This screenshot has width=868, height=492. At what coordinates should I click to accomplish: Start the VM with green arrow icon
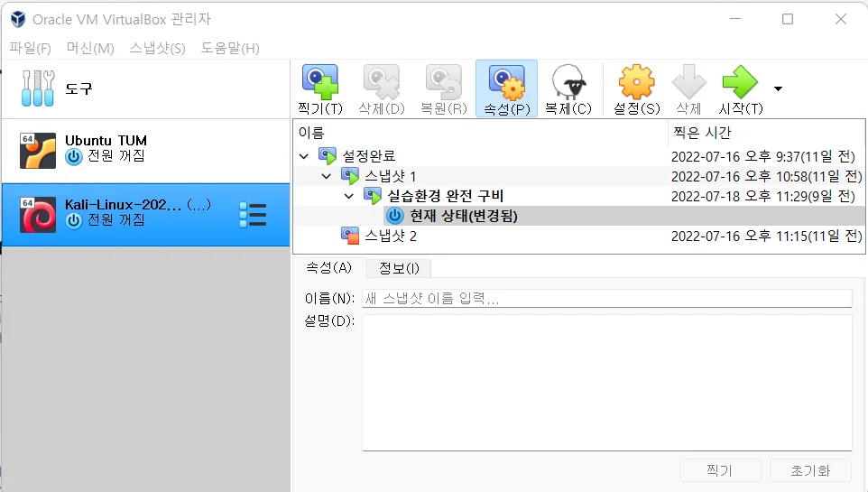pyautogui.click(x=740, y=81)
